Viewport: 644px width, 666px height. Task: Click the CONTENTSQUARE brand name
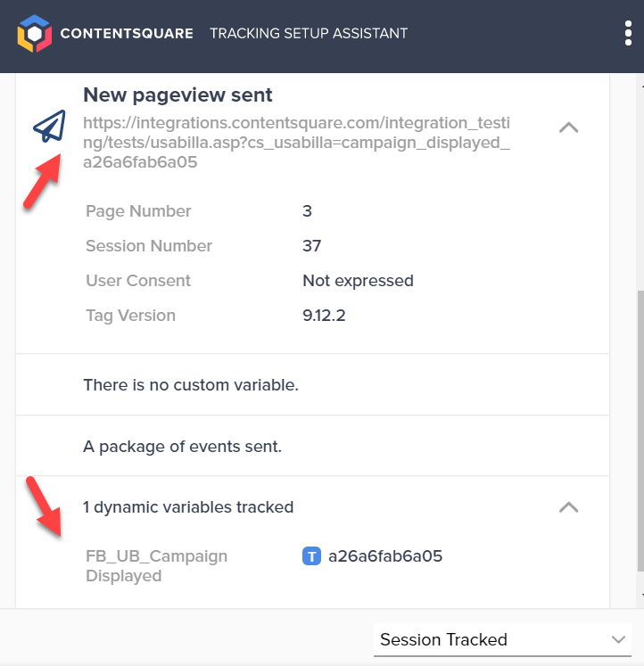coord(127,34)
